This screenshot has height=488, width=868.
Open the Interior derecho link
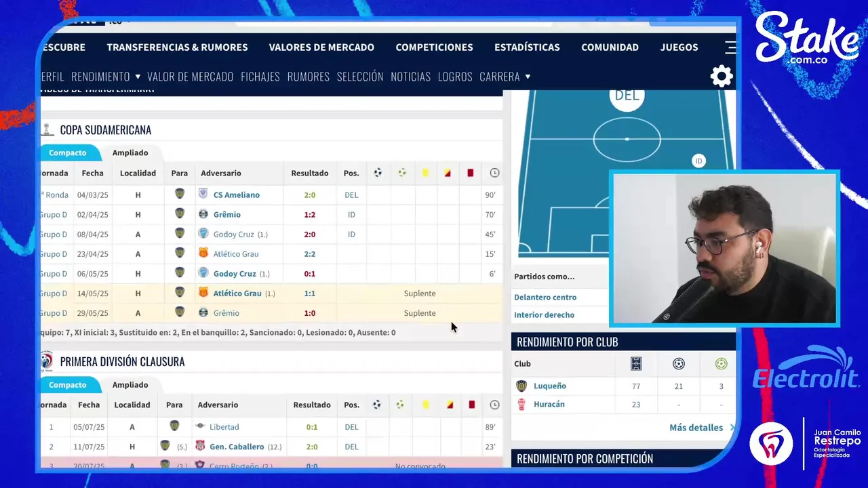coord(544,314)
